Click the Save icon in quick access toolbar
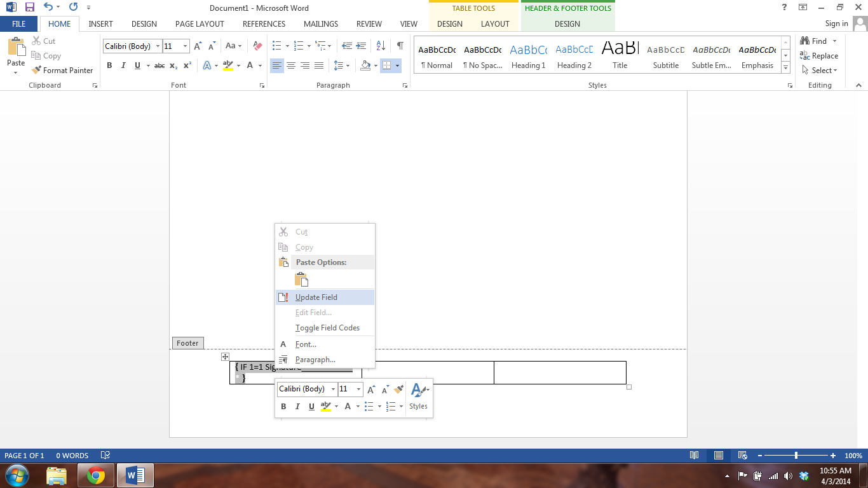Viewport: 868px width, 488px height. pyautogui.click(x=29, y=8)
